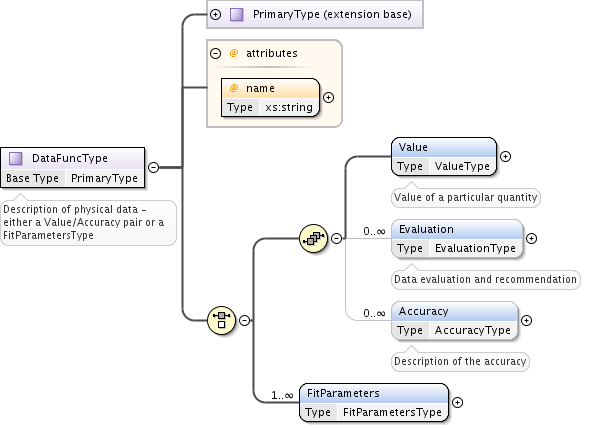This screenshot has width=589, height=428.
Task: Expand the Evaluation element
Action: (532, 238)
